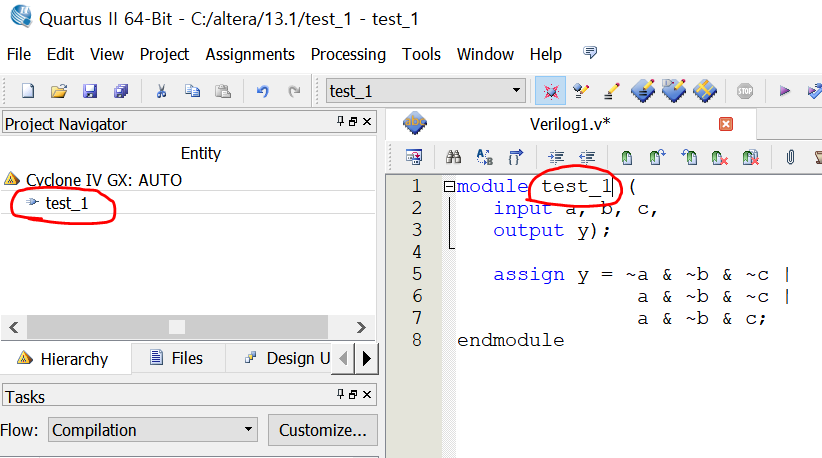Open the Assignments menu
The height and width of the screenshot is (458, 822).
click(250, 54)
